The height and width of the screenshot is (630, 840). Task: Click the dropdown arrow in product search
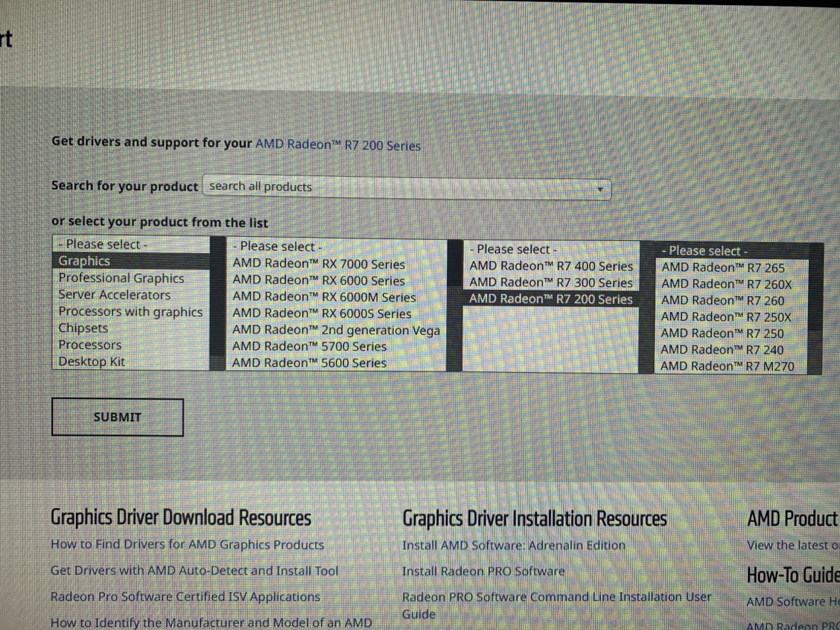pyautogui.click(x=600, y=189)
